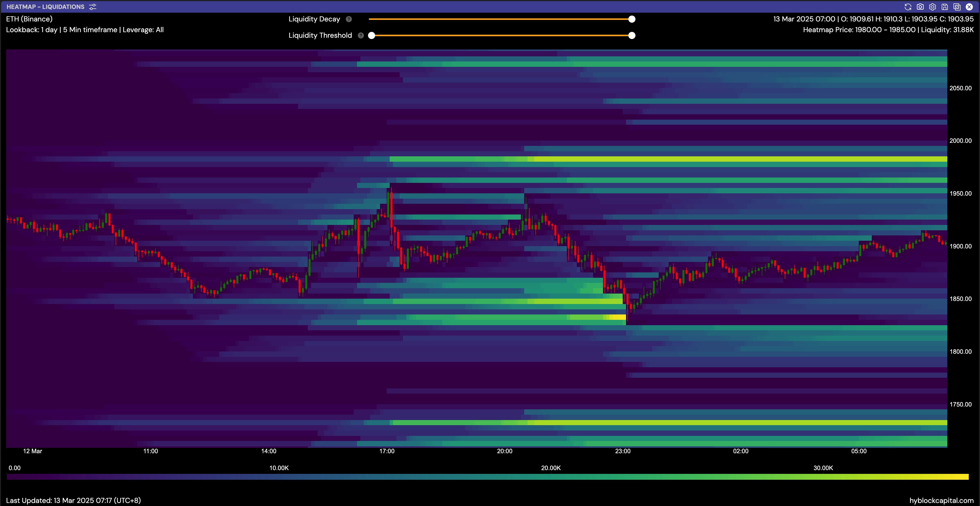Click the HEATMAP - LIQUIDATIONS title
This screenshot has width=980, height=506.
(45, 7)
